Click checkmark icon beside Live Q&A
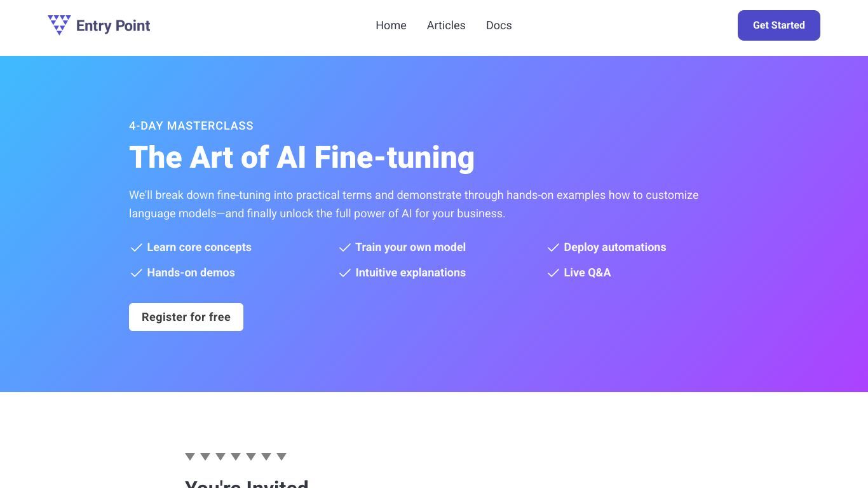868x488 pixels. [x=553, y=273]
